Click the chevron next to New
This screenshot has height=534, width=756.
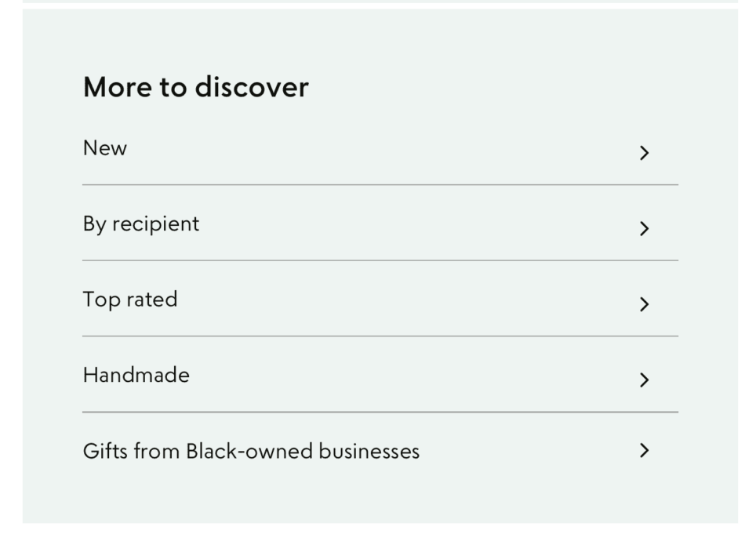pyautogui.click(x=645, y=153)
